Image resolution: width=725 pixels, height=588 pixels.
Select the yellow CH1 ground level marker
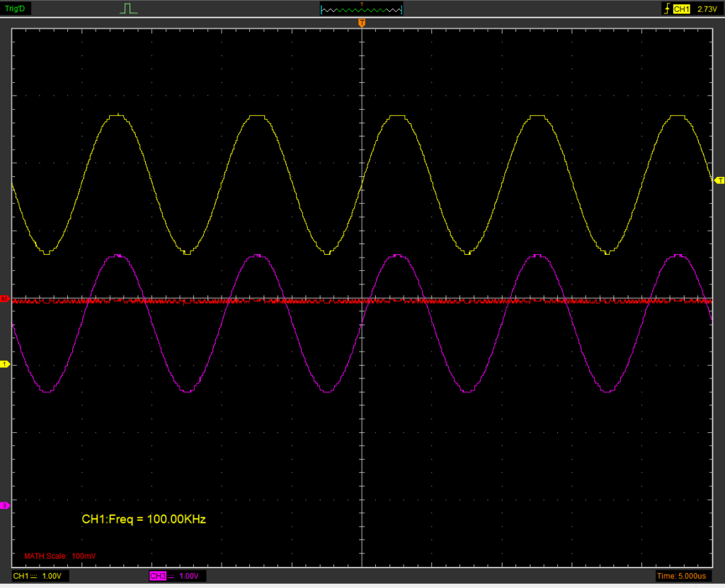pyautogui.click(x=5, y=364)
